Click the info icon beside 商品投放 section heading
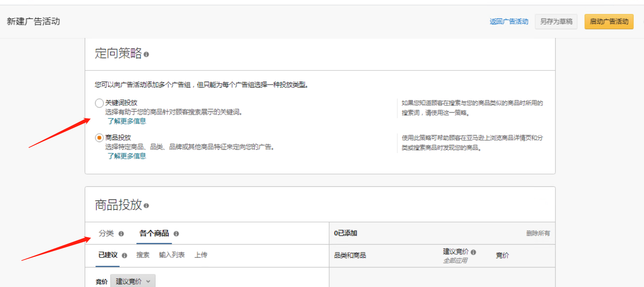This screenshot has height=287, width=644. (x=146, y=206)
